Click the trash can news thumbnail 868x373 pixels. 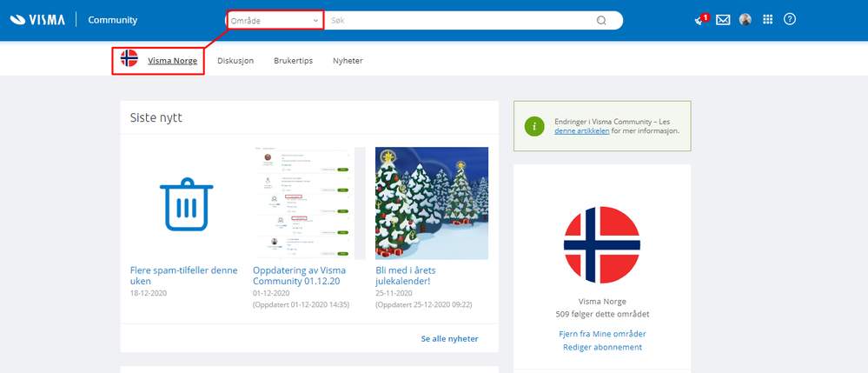tap(187, 203)
